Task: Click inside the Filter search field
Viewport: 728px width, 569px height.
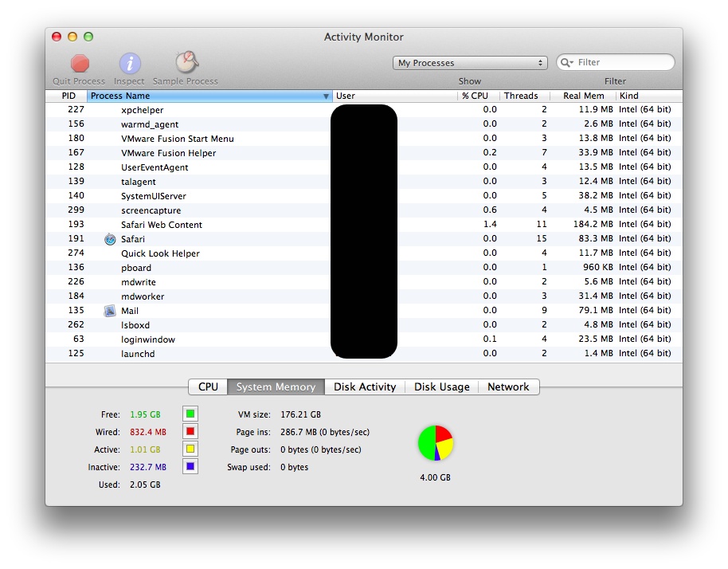Action: tap(616, 62)
